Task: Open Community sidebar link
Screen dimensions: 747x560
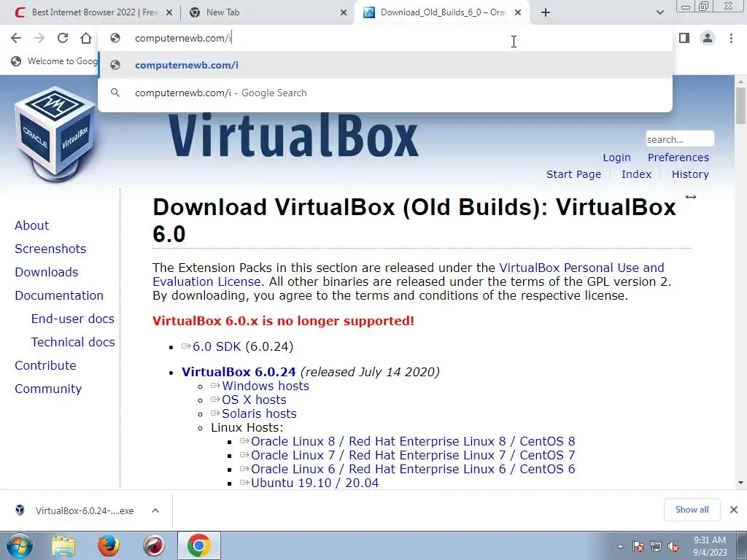Action: (x=48, y=389)
